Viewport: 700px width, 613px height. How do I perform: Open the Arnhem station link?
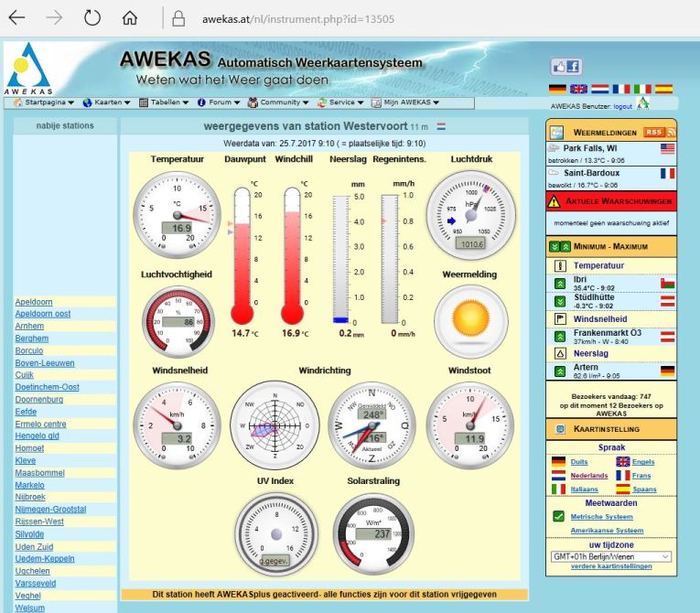(x=29, y=326)
